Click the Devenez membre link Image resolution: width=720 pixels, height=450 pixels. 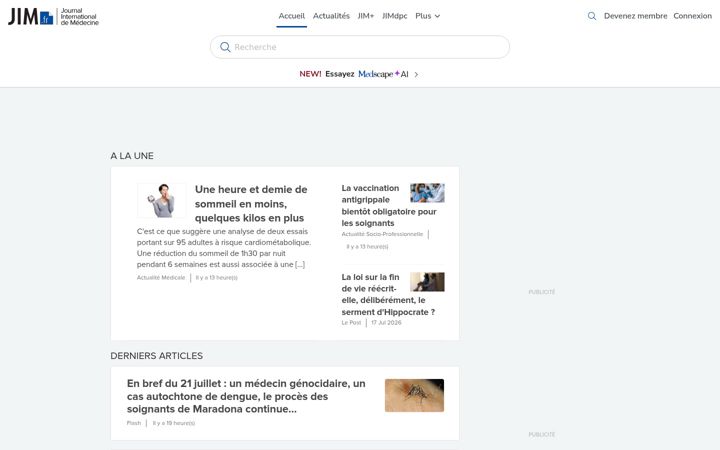tap(636, 16)
